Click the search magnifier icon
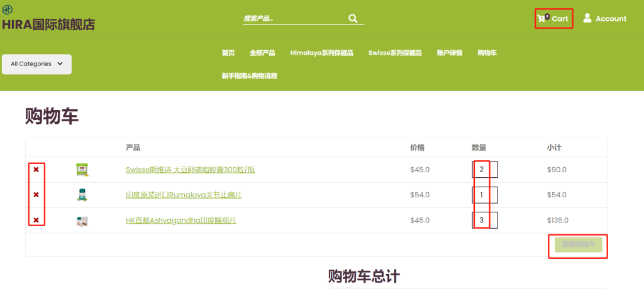 pyautogui.click(x=353, y=19)
